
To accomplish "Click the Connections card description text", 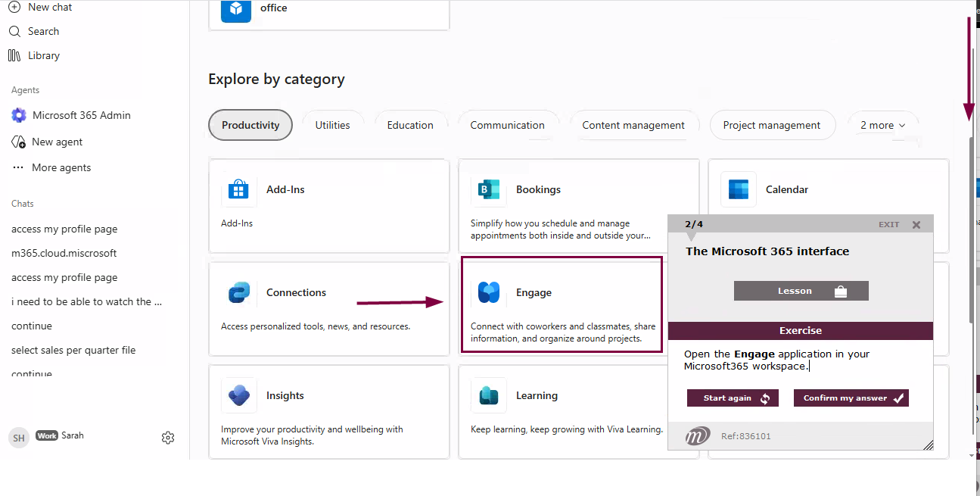I will [x=316, y=326].
